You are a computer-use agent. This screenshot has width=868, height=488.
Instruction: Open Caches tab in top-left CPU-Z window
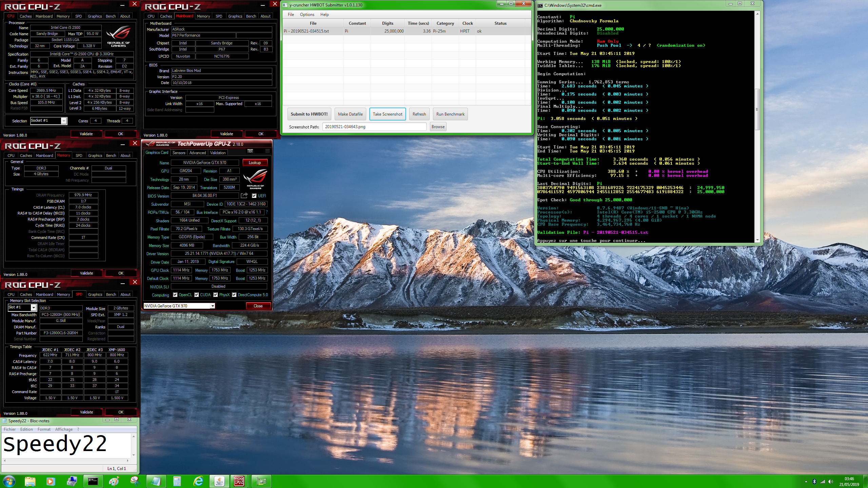point(25,16)
